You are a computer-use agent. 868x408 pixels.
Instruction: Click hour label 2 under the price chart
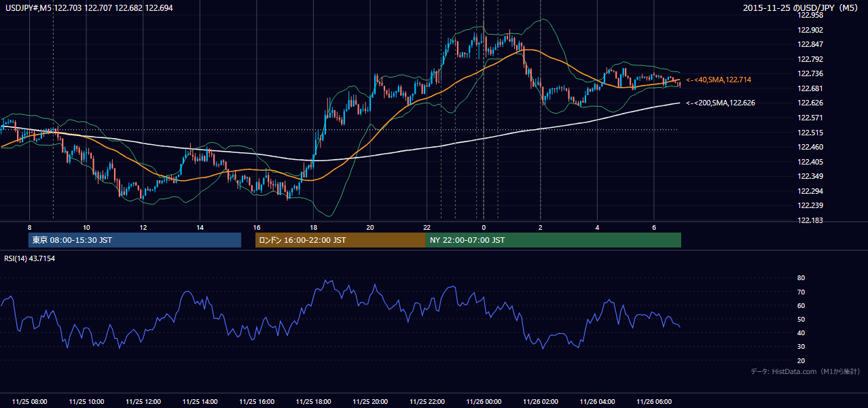pos(541,227)
